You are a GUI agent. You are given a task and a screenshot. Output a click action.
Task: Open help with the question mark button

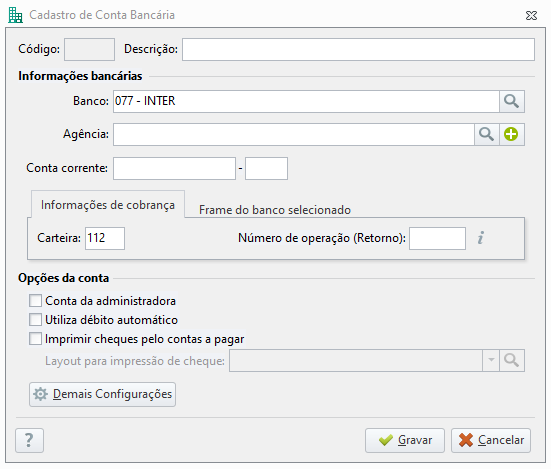pos(30,440)
